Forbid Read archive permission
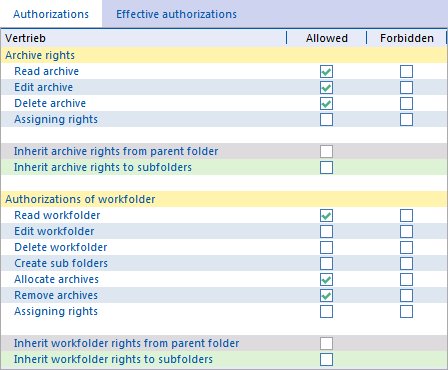The image size is (448, 370). pos(406,71)
